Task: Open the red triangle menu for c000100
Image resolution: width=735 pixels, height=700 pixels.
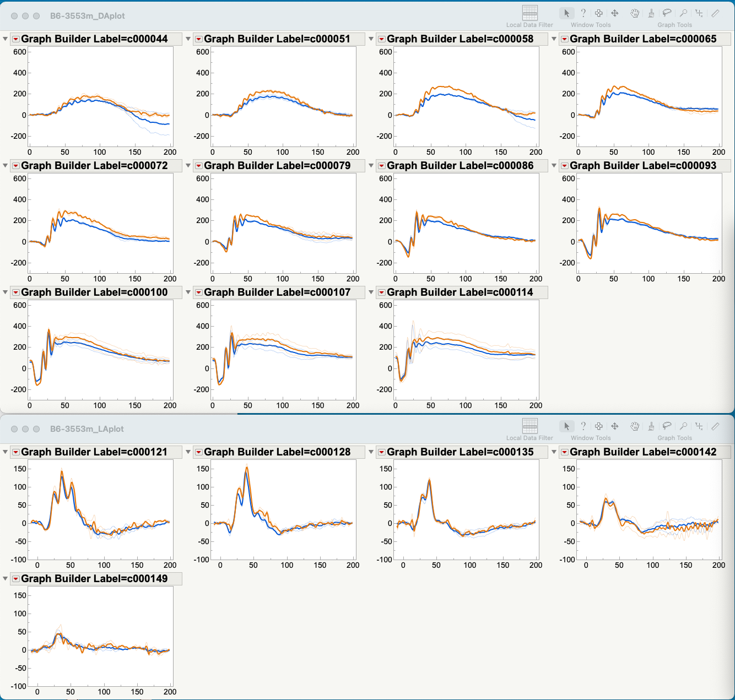Action: (x=15, y=292)
